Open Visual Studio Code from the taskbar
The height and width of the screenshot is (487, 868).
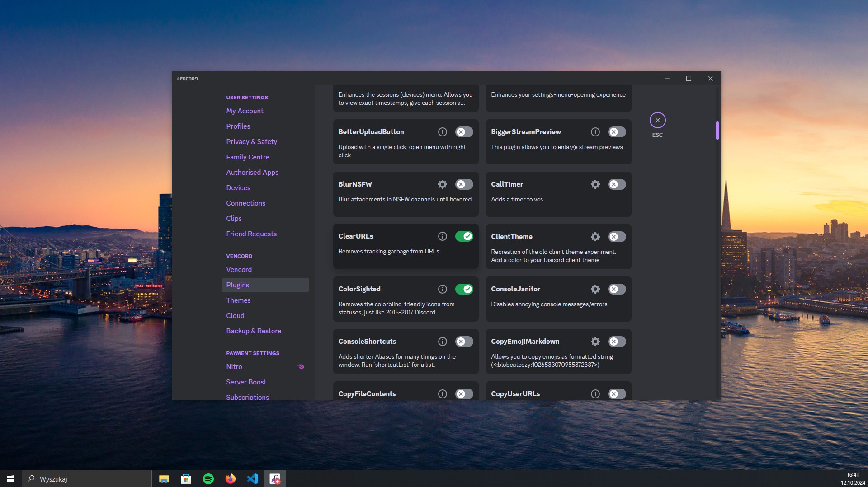[253, 478]
